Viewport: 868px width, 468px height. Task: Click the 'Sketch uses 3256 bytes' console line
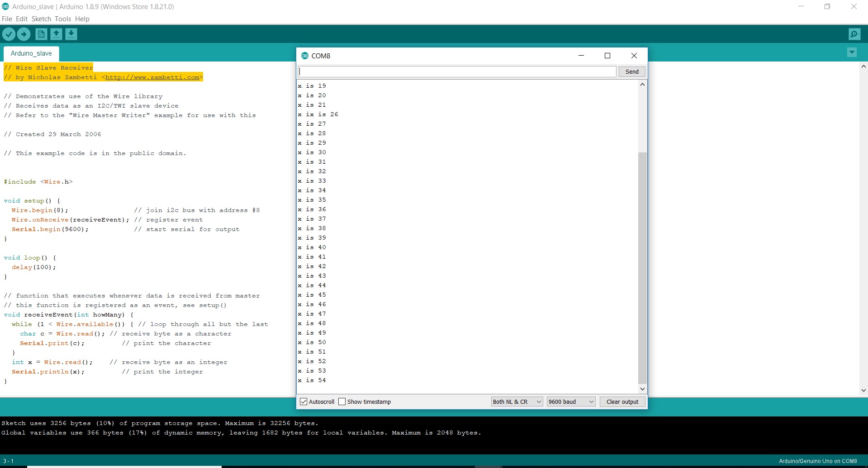[160, 423]
